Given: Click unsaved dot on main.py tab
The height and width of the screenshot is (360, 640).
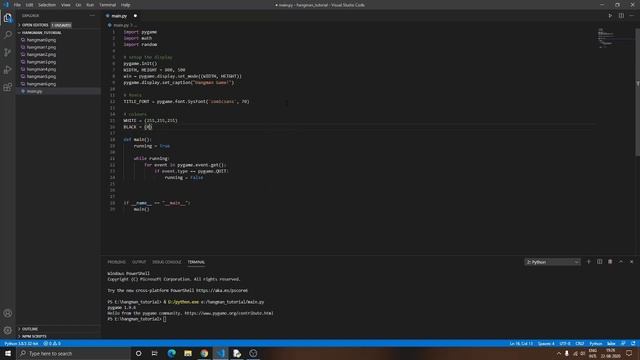Looking at the screenshot, I should pos(135,16).
